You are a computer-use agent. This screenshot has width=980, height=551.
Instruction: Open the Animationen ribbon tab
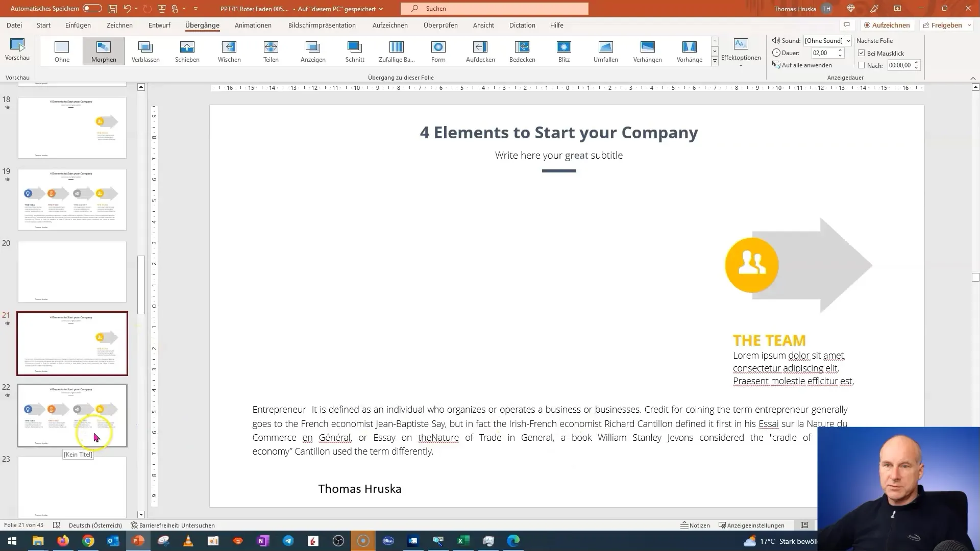(253, 25)
